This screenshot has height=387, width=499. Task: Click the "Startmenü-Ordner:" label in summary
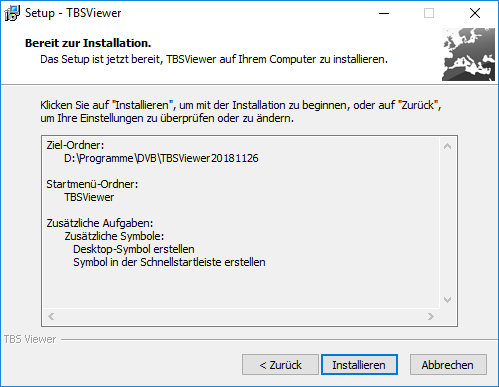coord(92,184)
